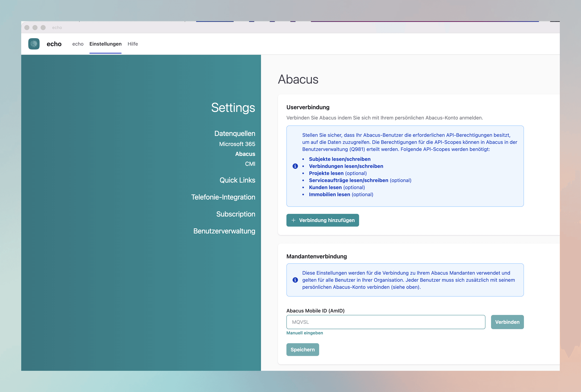581x392 pixels.
Task: Click the info icon in Mandantenverbindung notice
Action: pos(295,280)
